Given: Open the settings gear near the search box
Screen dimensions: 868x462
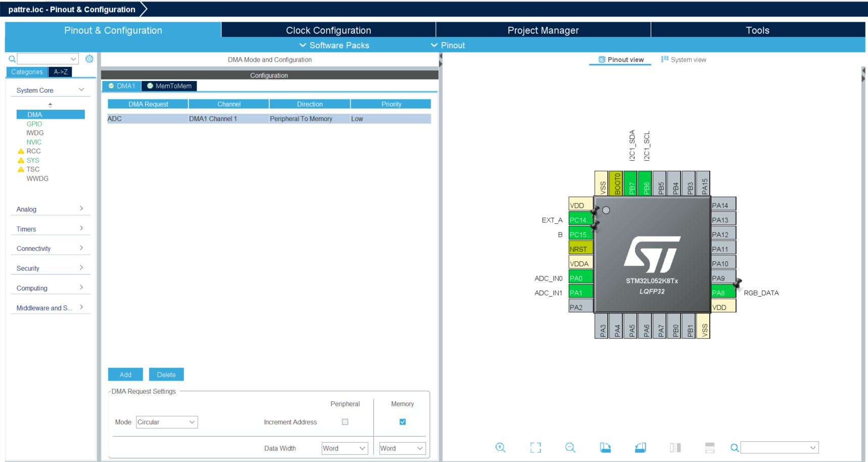Looking at the screenshot, I should pos(89,59).
